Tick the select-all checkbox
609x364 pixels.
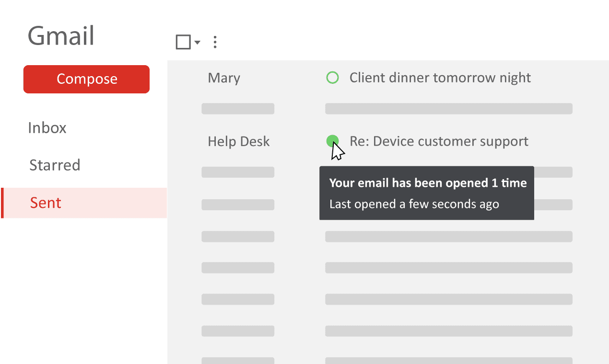[x=183, y=42]
